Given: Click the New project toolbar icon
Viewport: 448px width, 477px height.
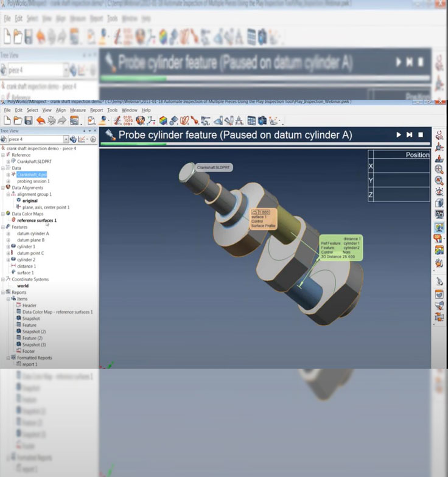Looking at the screenshot, I should [x=7, y=120].
